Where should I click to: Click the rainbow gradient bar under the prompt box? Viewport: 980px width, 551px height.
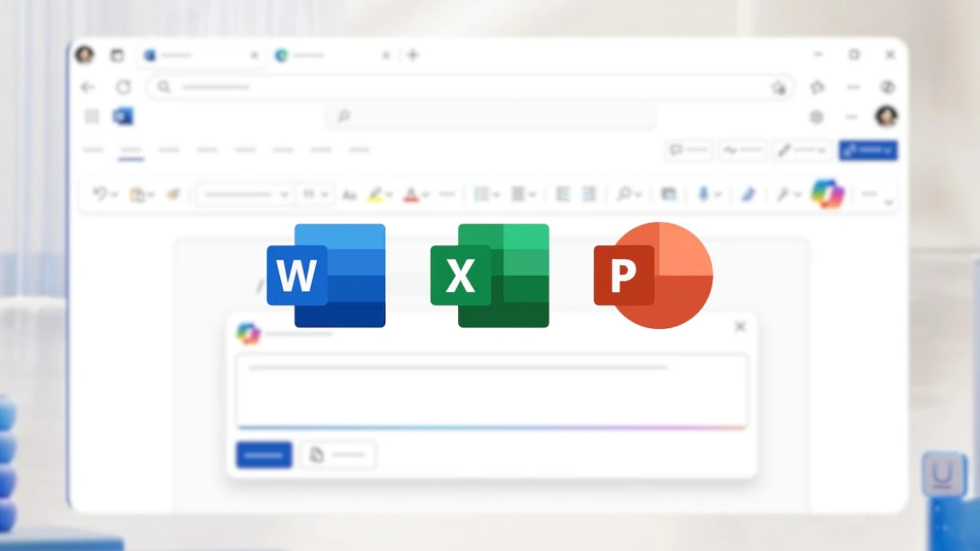492,425
